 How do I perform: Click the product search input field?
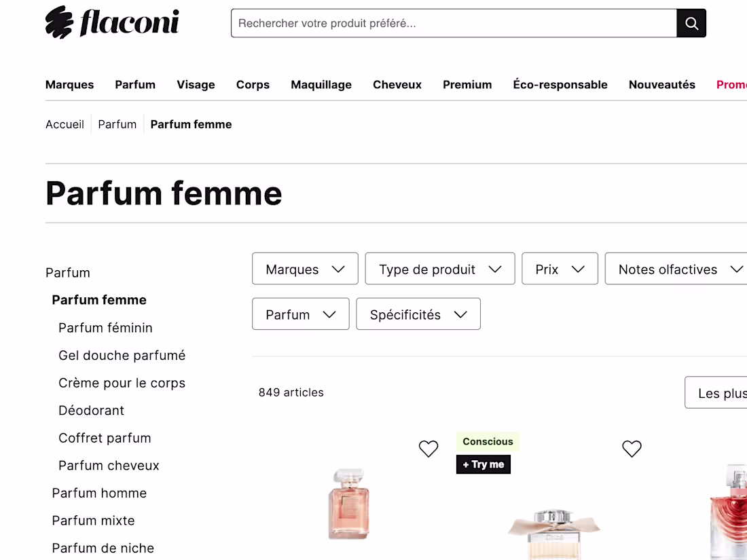pos(454,24)
